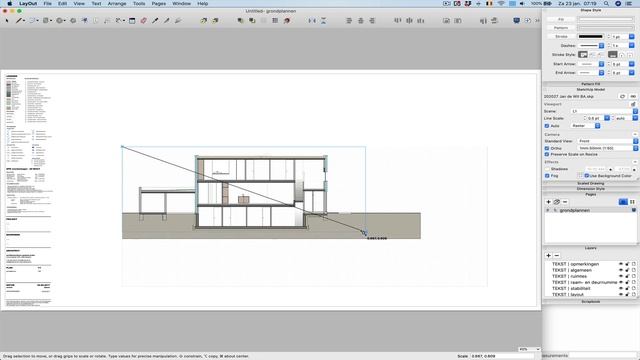640x360 pixels.
Task: Choose the Arc tool
Action: 32,20
